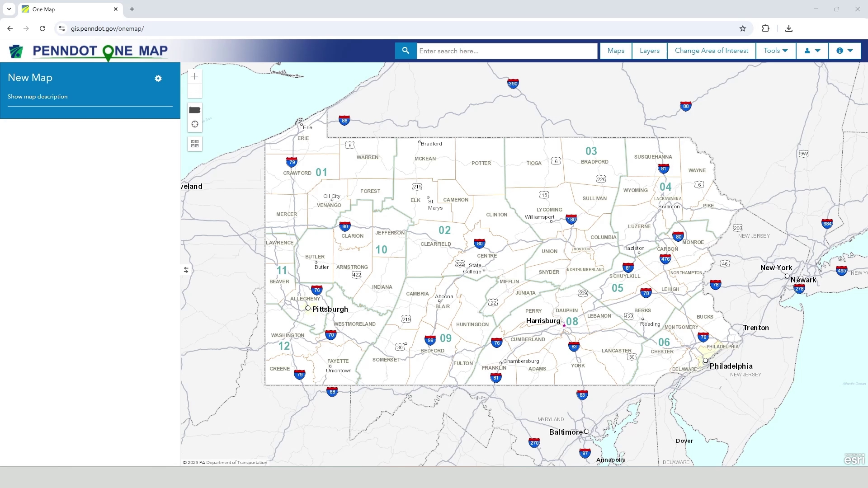This screenshot has width=868, height=488.
Task: Open New Map settings gear
Action: pyautogui.click(x=158, y=79)
